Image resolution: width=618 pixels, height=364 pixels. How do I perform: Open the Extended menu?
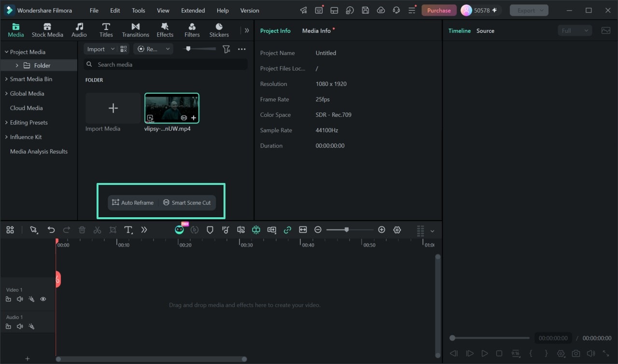click(x=193, y=10)
